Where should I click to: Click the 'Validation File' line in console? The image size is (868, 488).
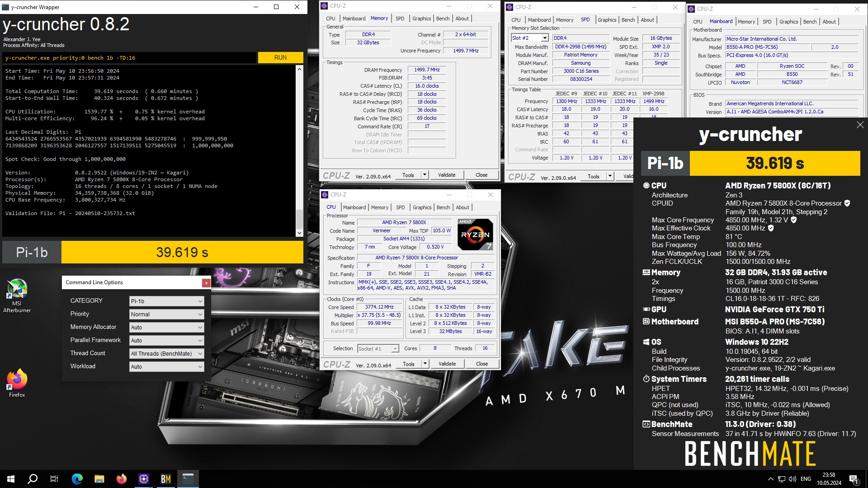(70, 213)
